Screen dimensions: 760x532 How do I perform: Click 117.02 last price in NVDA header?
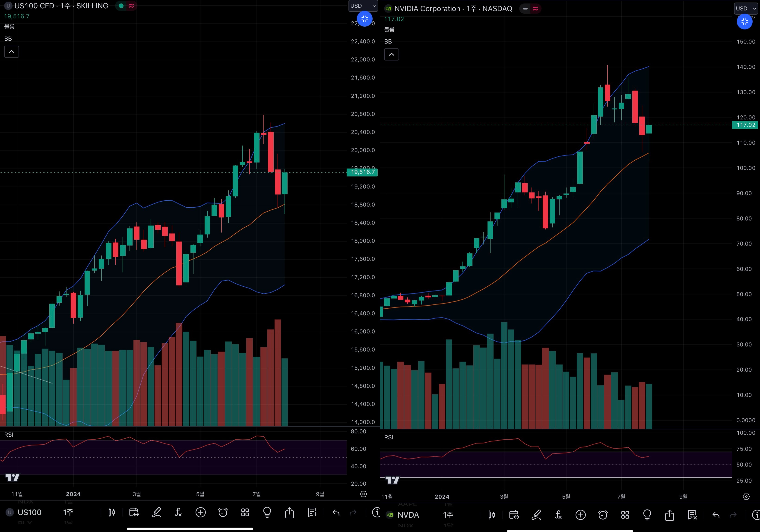point(394,19)
